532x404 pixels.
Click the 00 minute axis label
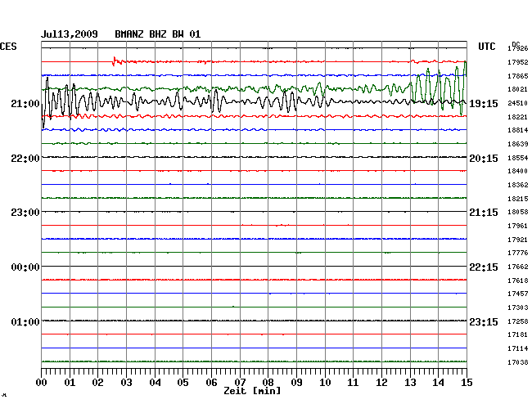[42, 383]
